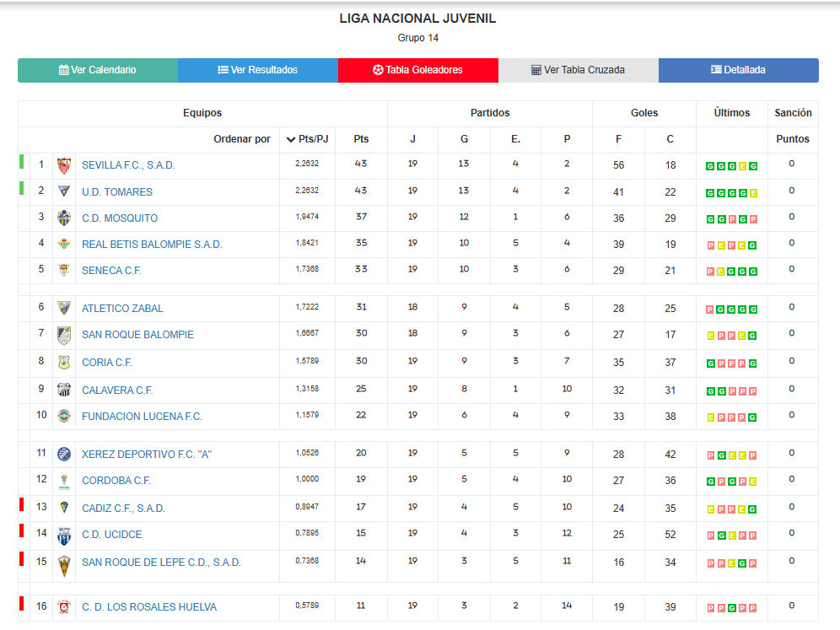Sort standings by the Pts/PJ column
Screen dimensions: 840x630
(308, 139)
